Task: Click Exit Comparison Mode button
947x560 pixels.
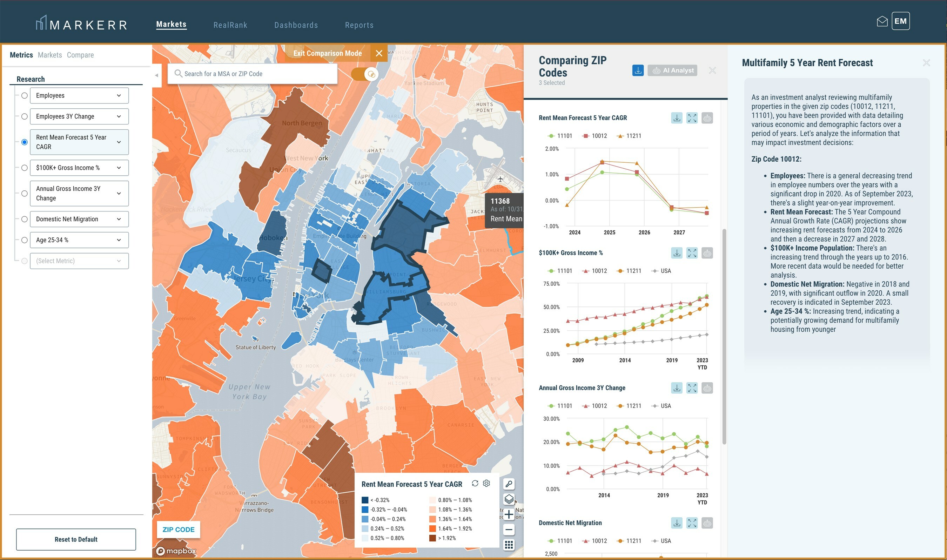Action: pyautogui.click(x=327, y=53)
